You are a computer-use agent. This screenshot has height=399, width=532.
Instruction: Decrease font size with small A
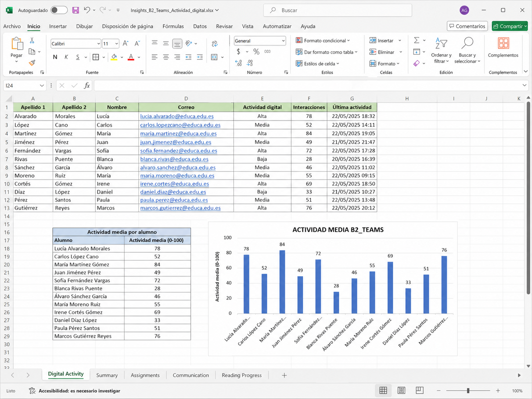pos(137,43)
